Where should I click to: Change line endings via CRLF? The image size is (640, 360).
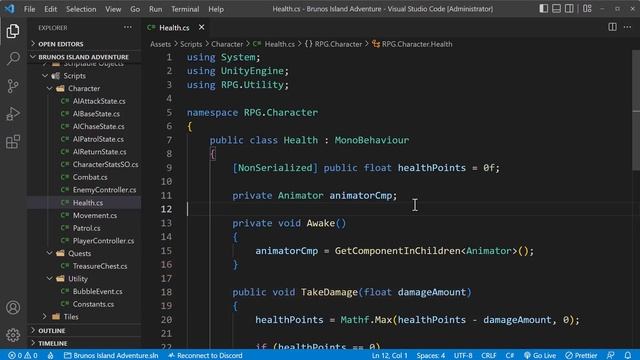pyautogui.click(x=489, y=356)
